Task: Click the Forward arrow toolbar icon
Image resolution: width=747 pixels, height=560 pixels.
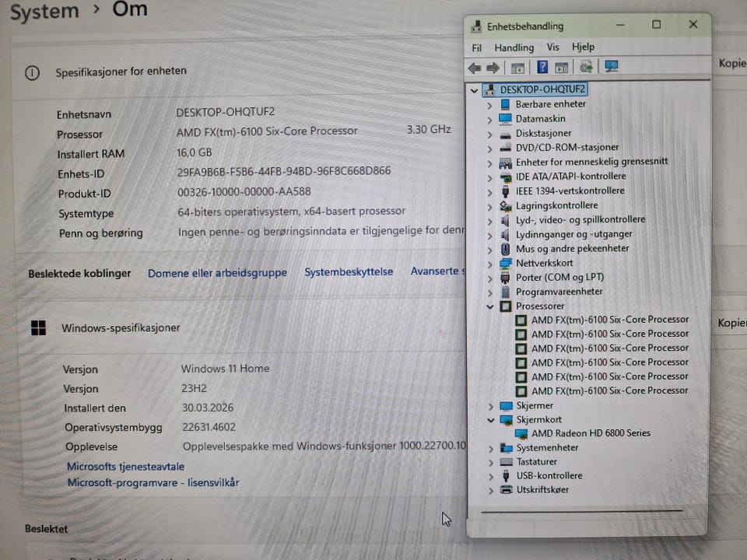Action: click(x=493, y=68)
